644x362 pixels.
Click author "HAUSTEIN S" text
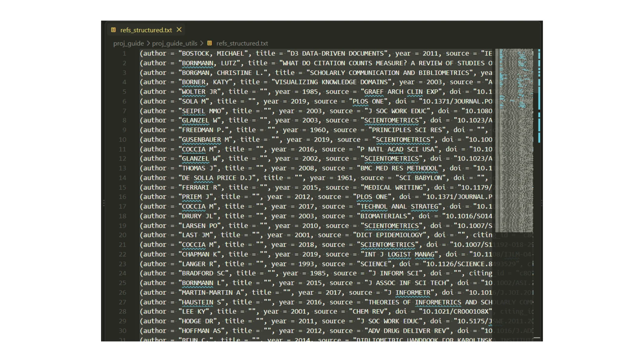pos(202,302)
